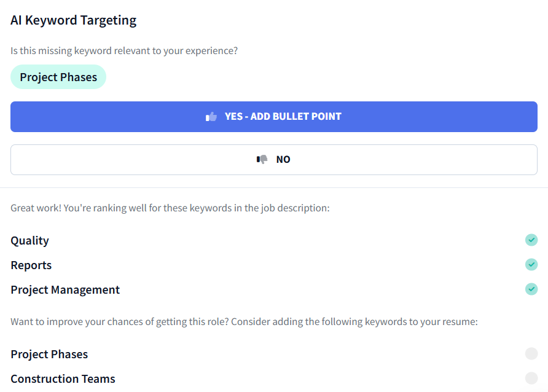Expand details for Project Management keyword
The height and width of the screenshot is (392, 548).
[65, 289]
